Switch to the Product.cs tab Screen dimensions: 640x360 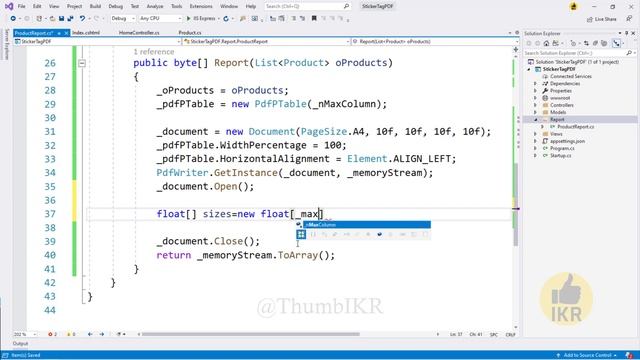tap(190, 33)
